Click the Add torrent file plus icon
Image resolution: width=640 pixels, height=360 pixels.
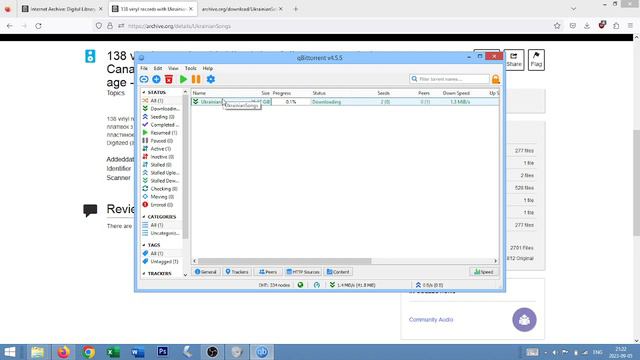[156, 79]
